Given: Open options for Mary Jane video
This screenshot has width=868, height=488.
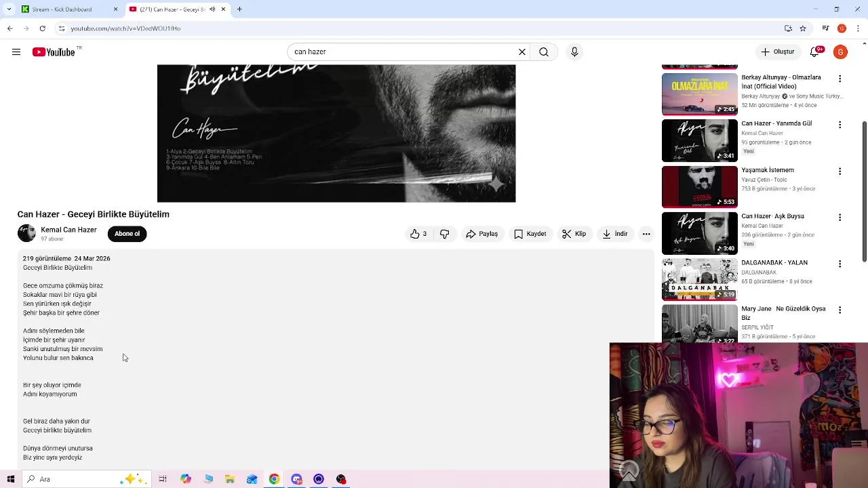Looking at the screenshot, I should (x=840, y=310).
